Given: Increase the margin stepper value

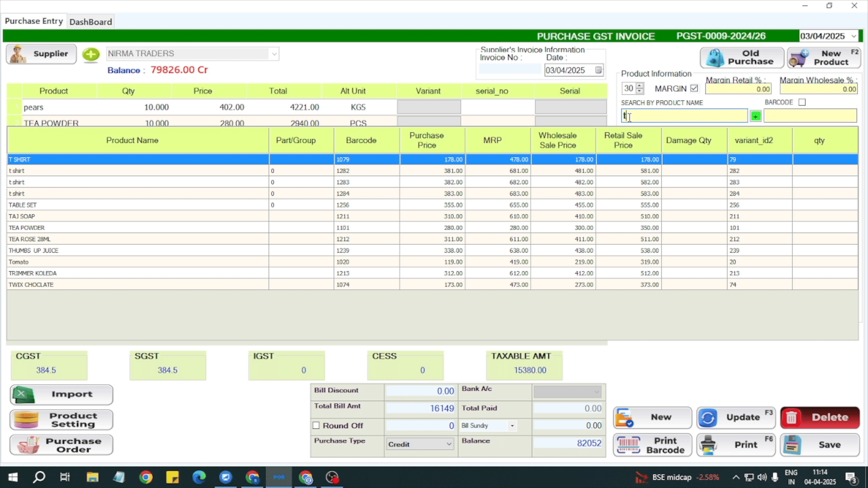Looking at the screenshot, I should coord(639,86).
